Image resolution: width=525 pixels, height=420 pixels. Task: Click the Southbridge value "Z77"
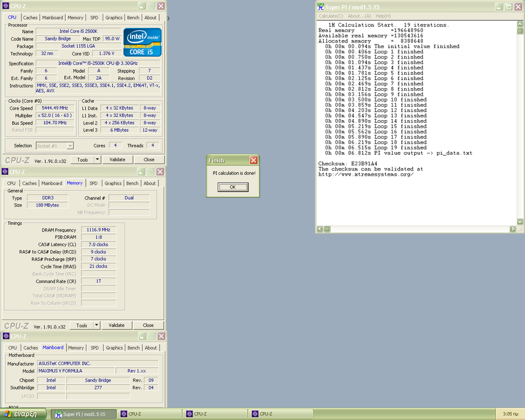pos(98,388)
